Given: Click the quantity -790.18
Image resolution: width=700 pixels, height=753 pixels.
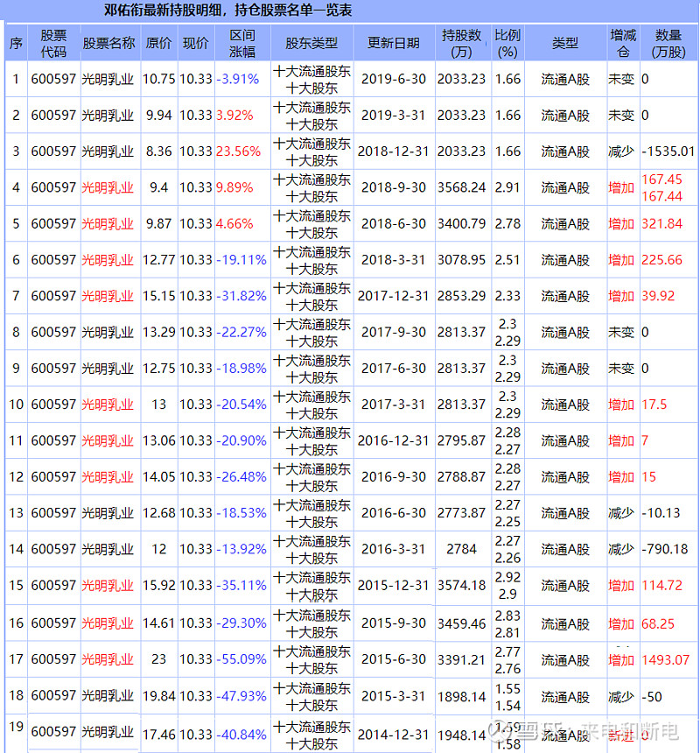Looking at the screenshot, I should coord(665,549).
